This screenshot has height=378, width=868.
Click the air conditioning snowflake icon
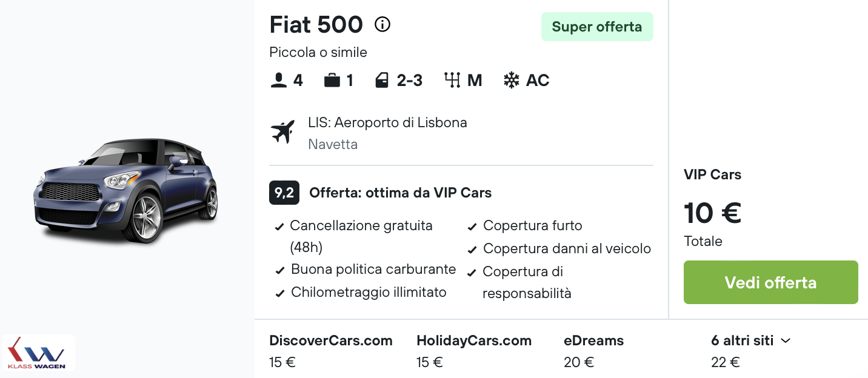point(511,81)
